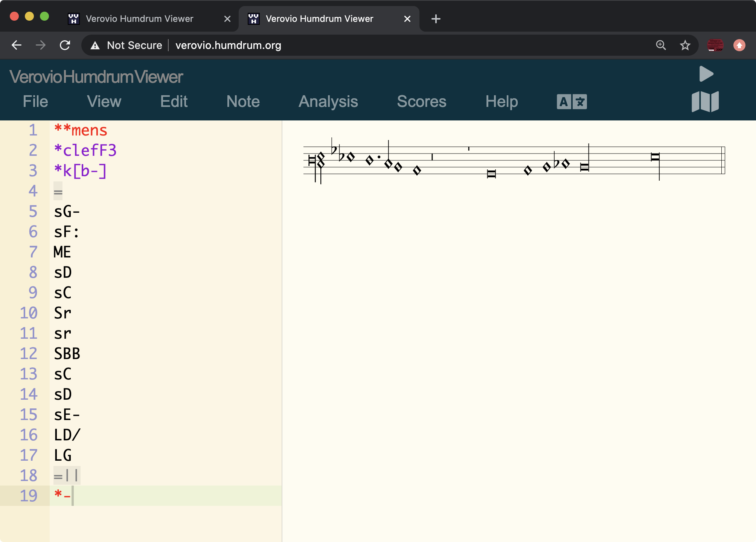Click the Not Secure label
Viewport: 756px width, 542px height.
tap(134, 45)
